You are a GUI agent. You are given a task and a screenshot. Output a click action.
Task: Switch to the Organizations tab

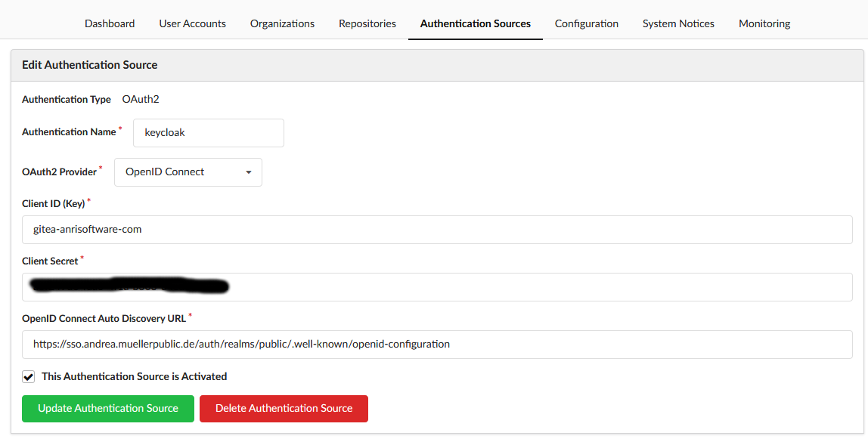(282, 23)
